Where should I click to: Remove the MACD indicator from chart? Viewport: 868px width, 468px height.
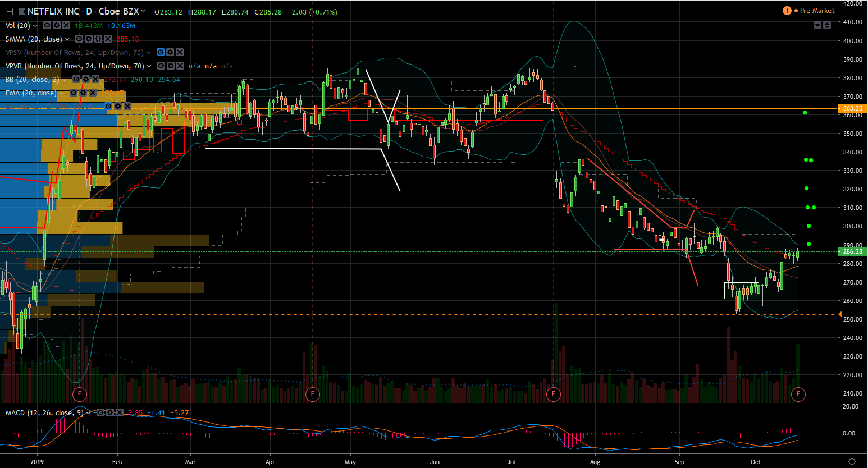pos(119,413)
